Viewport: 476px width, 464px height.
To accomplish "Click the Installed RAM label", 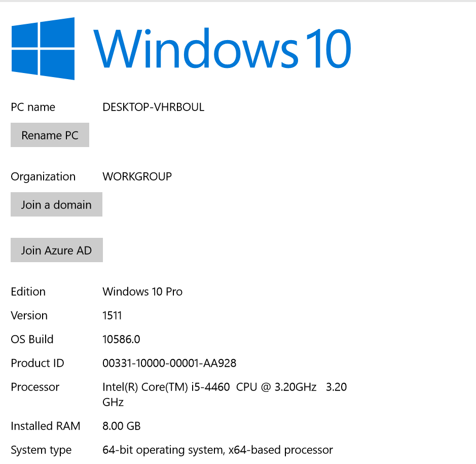I will (x=46, y=426).
